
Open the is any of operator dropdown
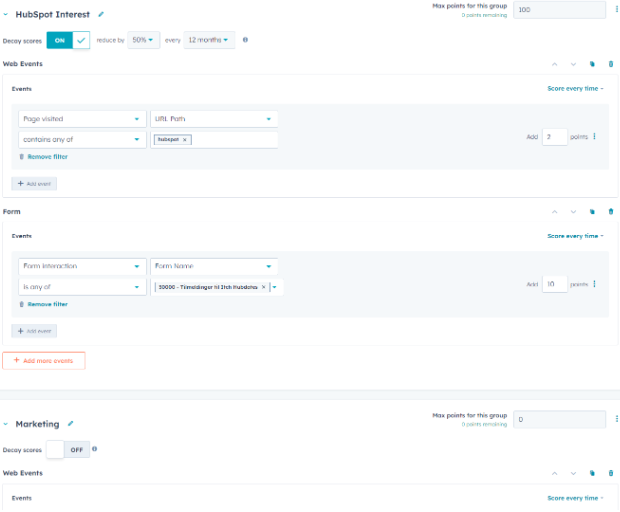pyautogui.click(x=82, y=287)
